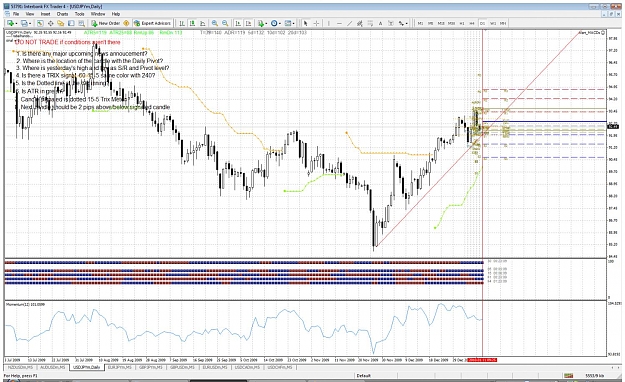The height and width of the screenshot is (382, 625).
Task: Select the crosshair tool
Action: point(316,23)
